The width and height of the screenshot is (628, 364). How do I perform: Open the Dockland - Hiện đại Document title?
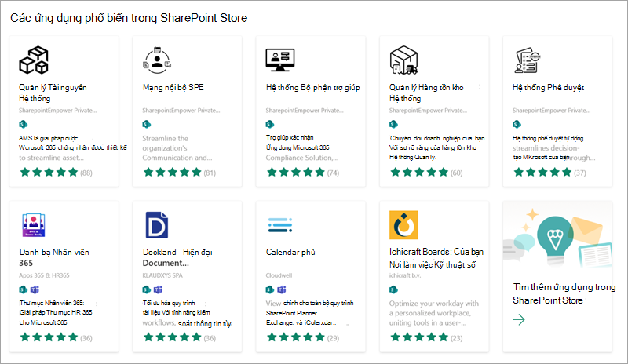[x=178, y=257]
